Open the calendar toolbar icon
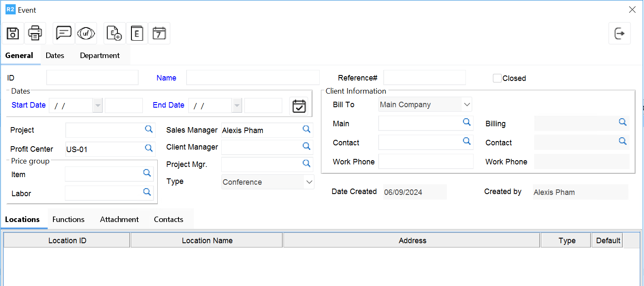The width and height of the screenshot is (644, 286). click(x=159, y=33)
